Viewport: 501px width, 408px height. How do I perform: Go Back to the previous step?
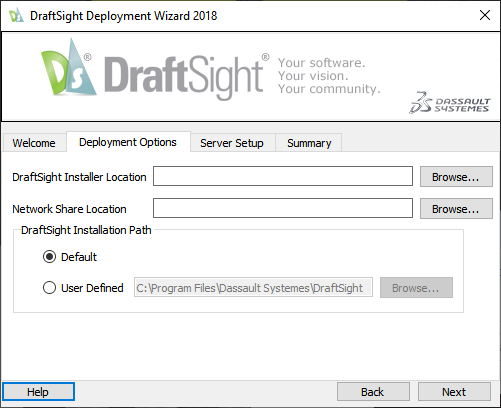(373, 392)
